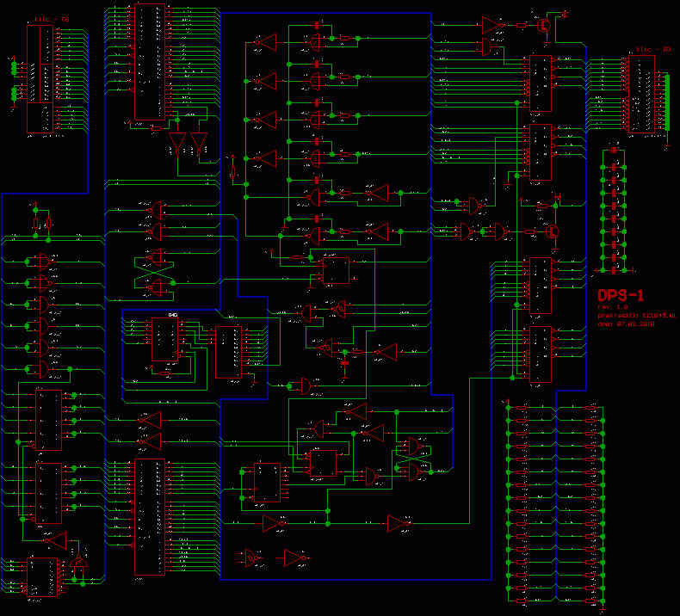The width and height of the screenshot is (680, 616).
Task: Click the rightmost inverter on the bottom signal line
Action: coord(398,522)
